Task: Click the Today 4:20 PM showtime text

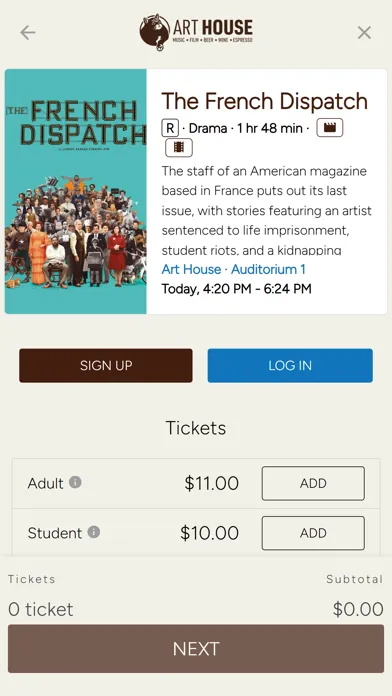Action: click(x=237, y=289)
